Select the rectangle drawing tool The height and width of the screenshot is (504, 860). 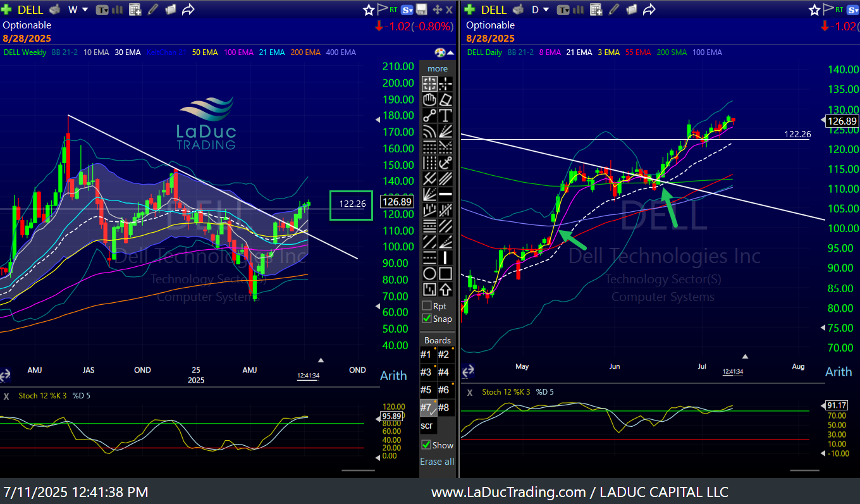[x=445, y=274]
